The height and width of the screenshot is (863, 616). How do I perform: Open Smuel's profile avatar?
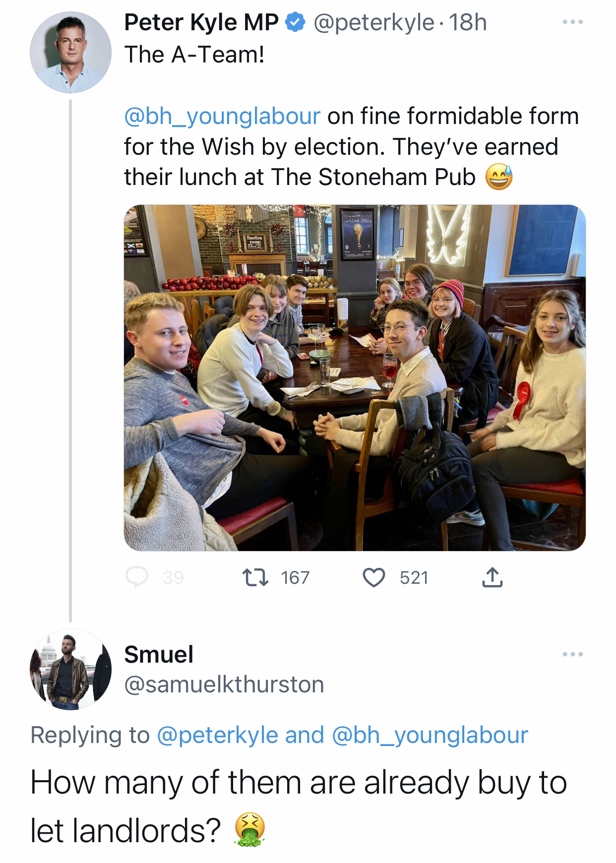[x=70, y=670]
